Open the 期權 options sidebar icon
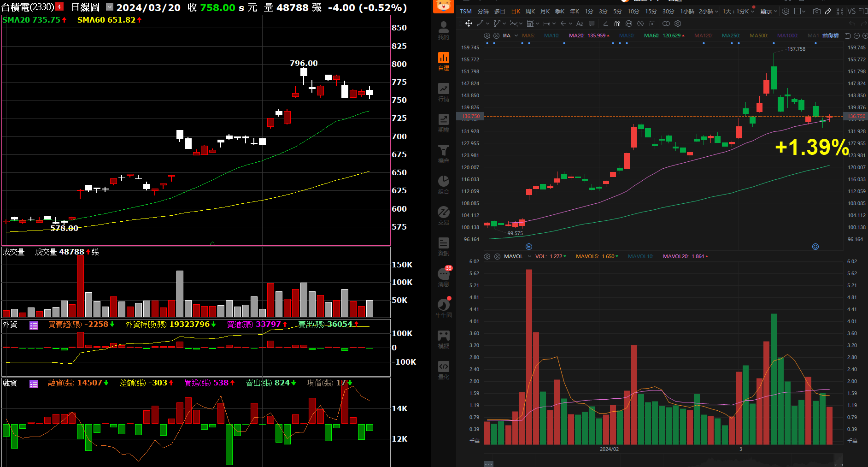This screenshot has width=868, height=467. click(443, 123)
